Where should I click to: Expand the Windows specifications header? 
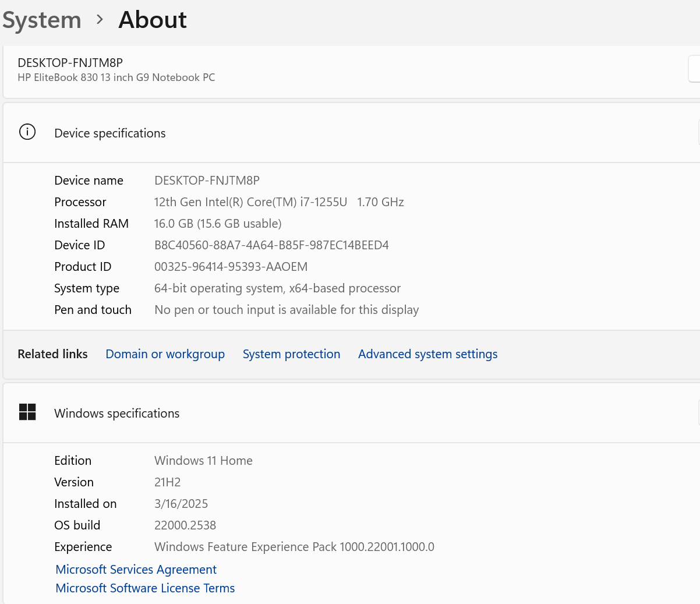point(352,413)
